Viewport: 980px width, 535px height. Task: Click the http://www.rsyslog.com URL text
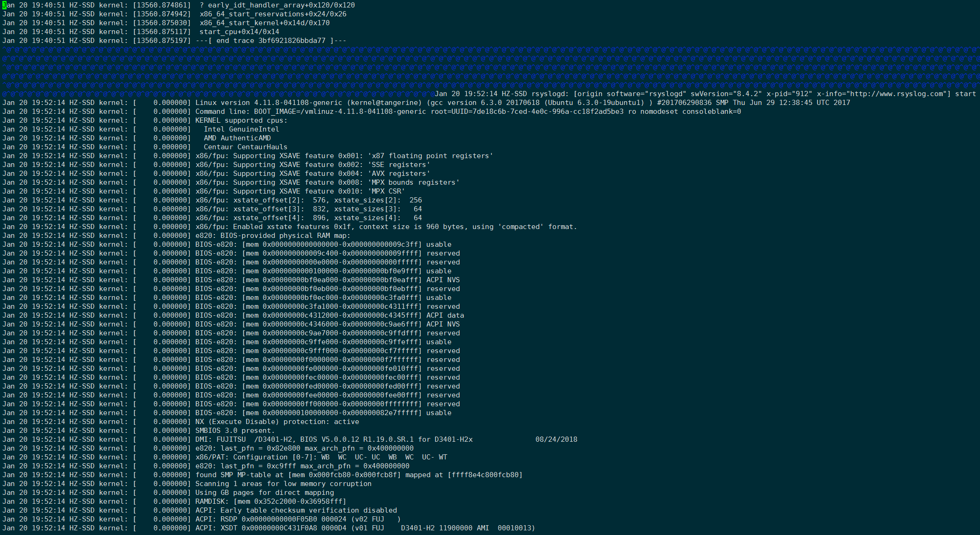[x=897, y=94]
